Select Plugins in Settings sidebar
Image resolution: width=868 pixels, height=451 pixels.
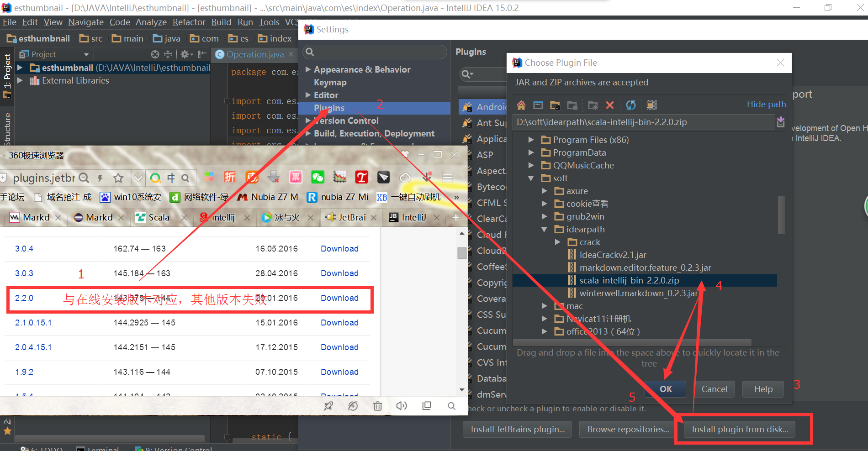pyautogui.click(x=374, y=108)
